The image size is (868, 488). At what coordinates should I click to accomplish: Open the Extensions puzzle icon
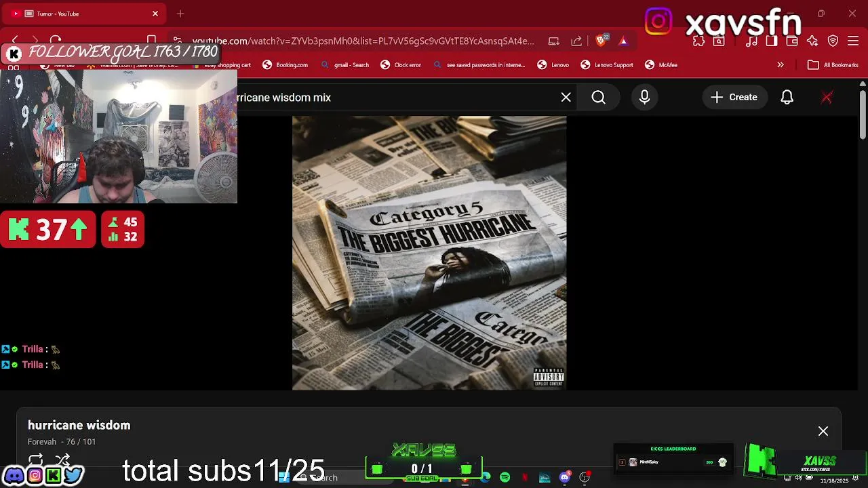699,41
